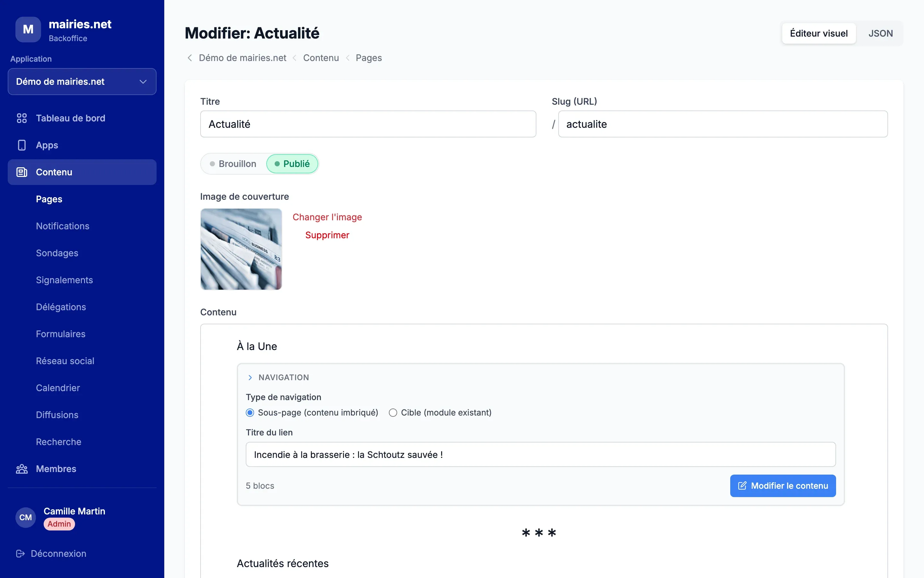Open Formulaires submenu
This screenshot has width=924, height=578.
point(61,334)
